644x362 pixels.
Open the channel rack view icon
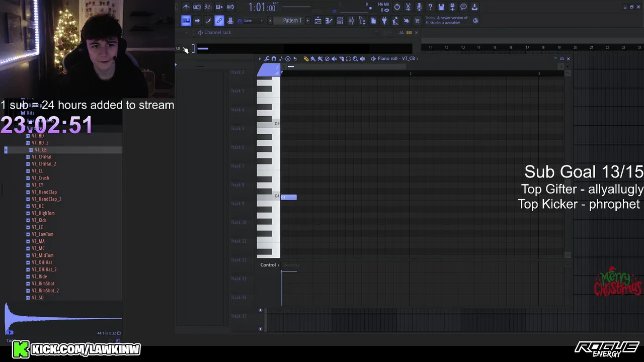[340, 21]
